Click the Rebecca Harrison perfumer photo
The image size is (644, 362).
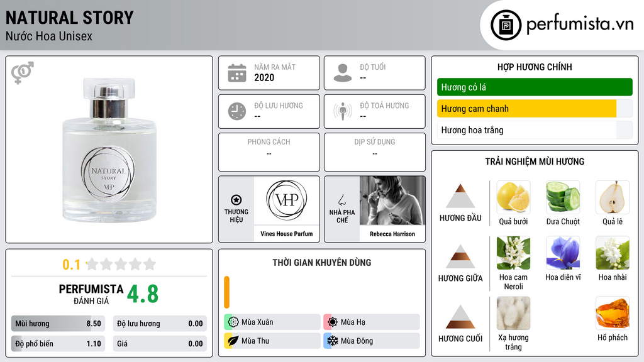(x=392, y=200)
